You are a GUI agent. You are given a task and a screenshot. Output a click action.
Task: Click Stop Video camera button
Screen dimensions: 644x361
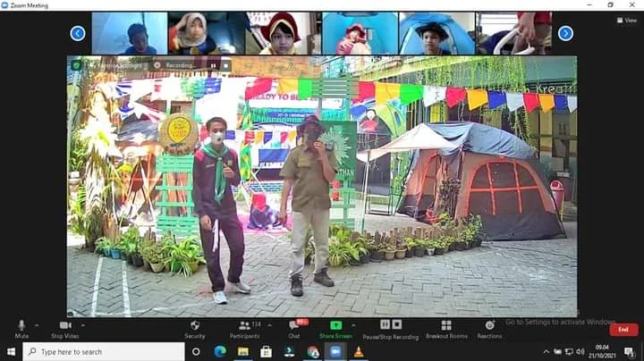tap(65, 329)
